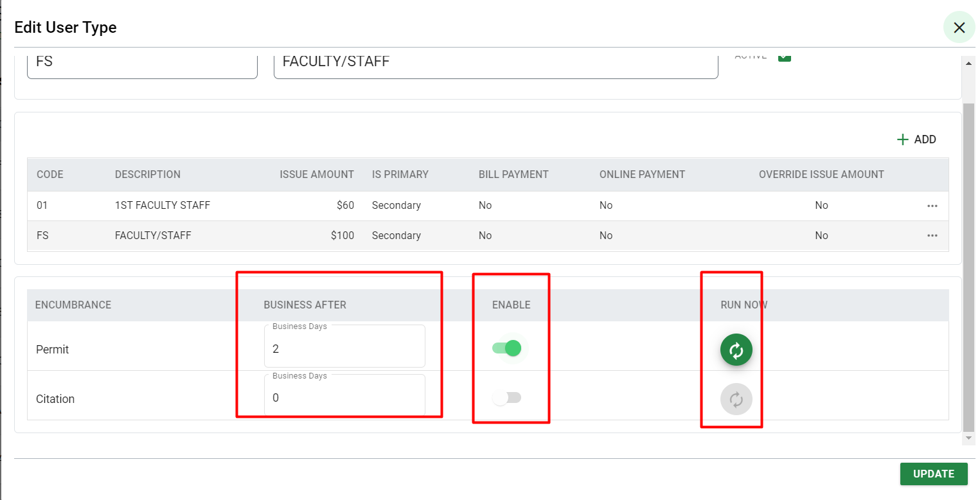Enable the Citation encumbrance toggle
The image size is (980, 500).
(508, 398)
